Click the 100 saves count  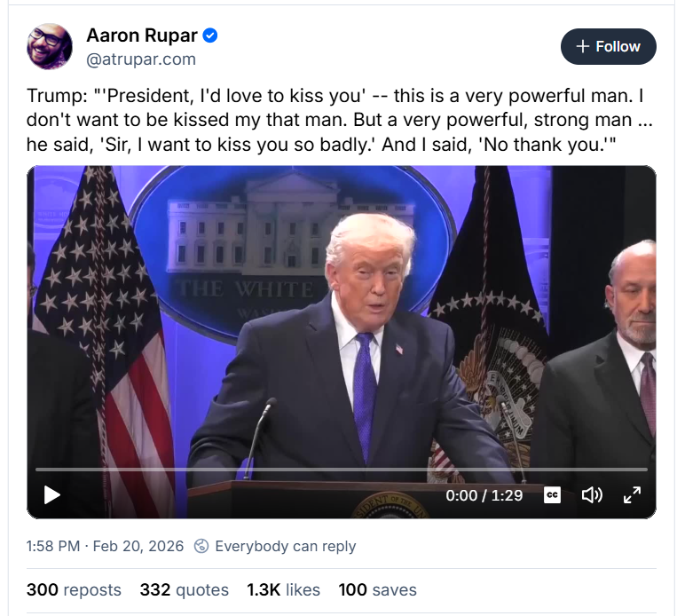click(x=377, y=589)
